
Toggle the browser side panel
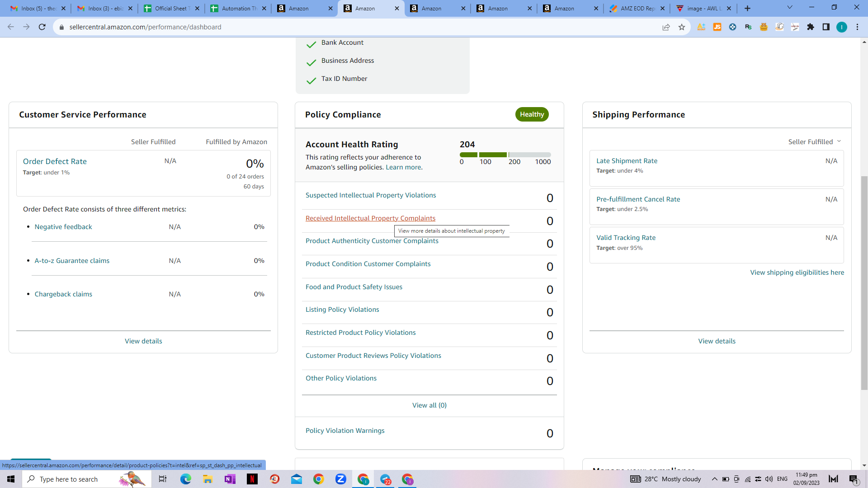tap(826, 27)
